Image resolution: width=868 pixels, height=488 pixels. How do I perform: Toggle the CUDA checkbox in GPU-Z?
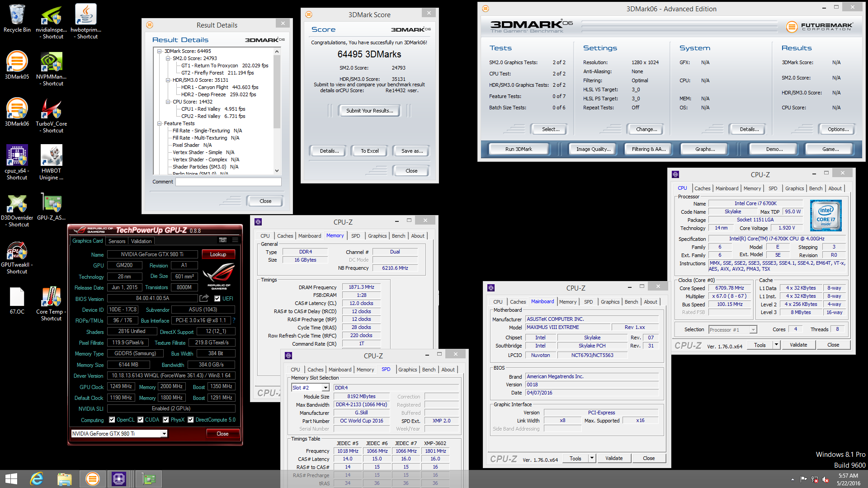tap(141, 420)
